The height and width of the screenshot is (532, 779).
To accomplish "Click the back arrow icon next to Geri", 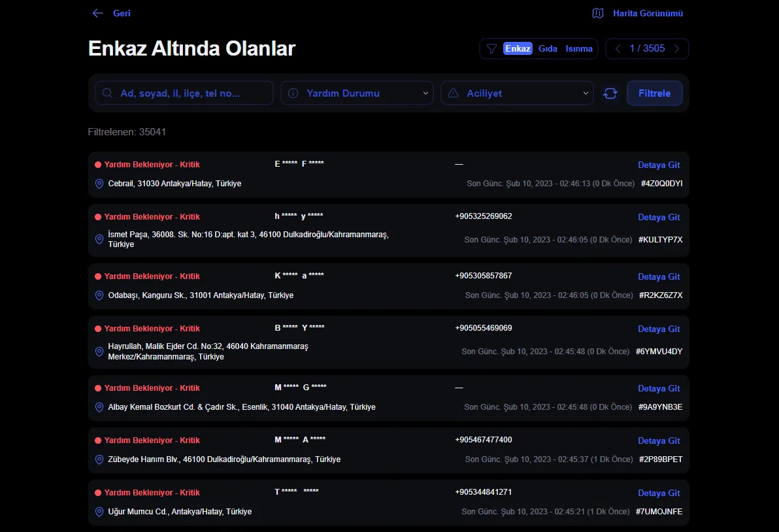I will [98, 14].
